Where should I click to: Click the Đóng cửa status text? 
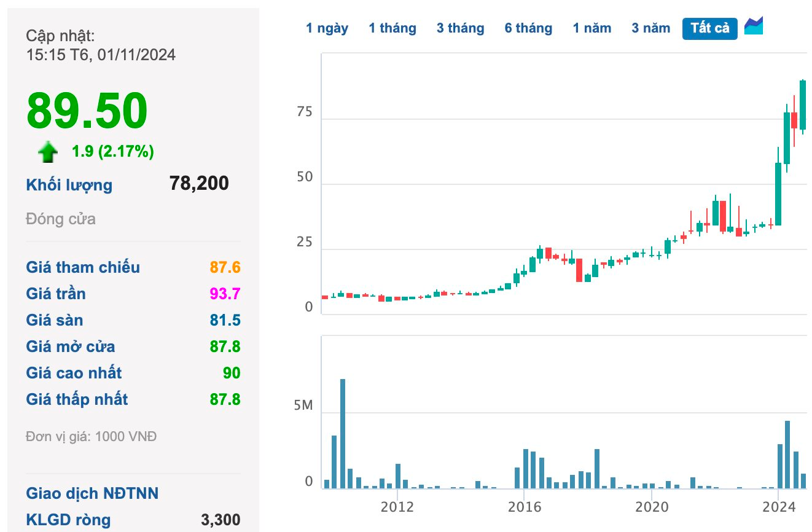click(x=61, y=219)
